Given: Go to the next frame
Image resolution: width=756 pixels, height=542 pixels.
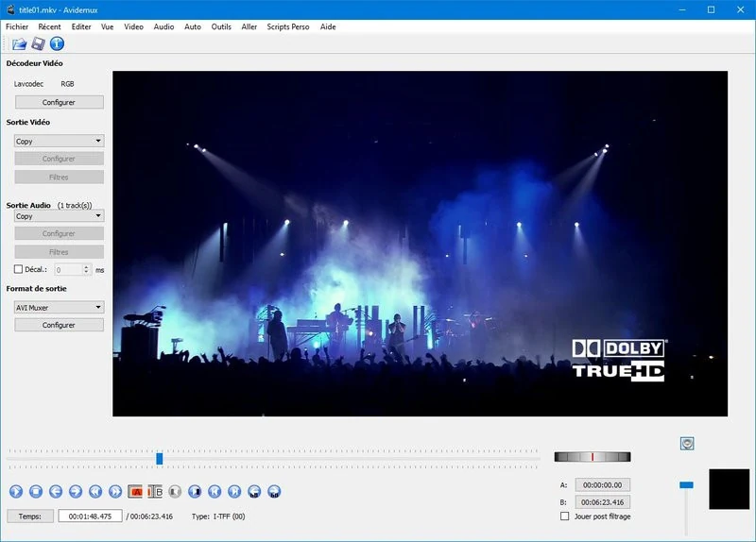Looking at the screenshot, I should 76,491.
